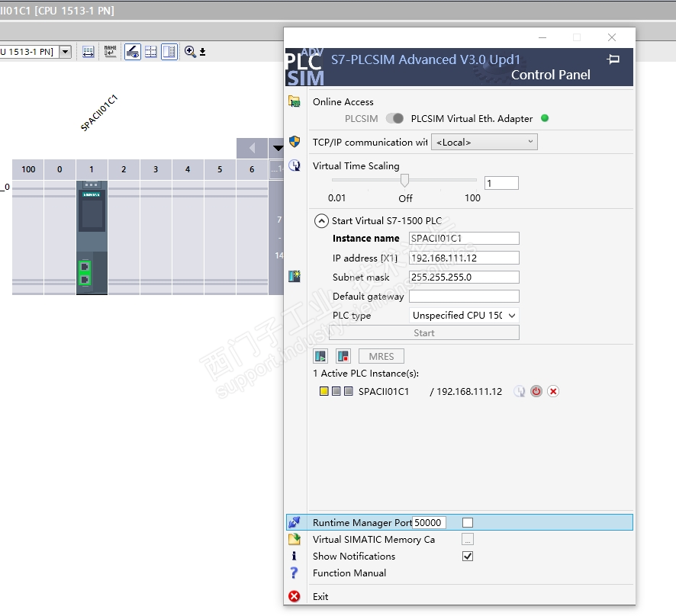The width and height of the screenshot is (676, 616).
Task: Click the Virtual SIMATIC Memory Card folder icon
Action: pyautogui.click(x=295, y=539)
